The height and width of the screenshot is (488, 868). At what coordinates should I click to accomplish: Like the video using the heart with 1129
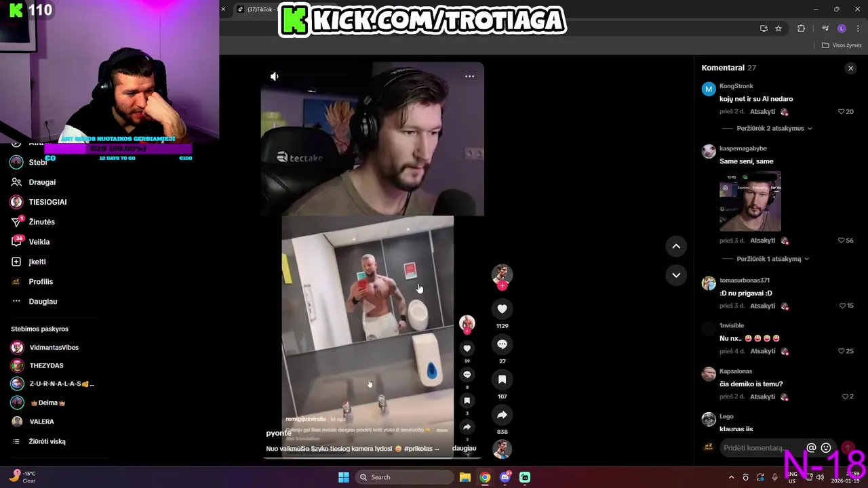pos(502,309)
